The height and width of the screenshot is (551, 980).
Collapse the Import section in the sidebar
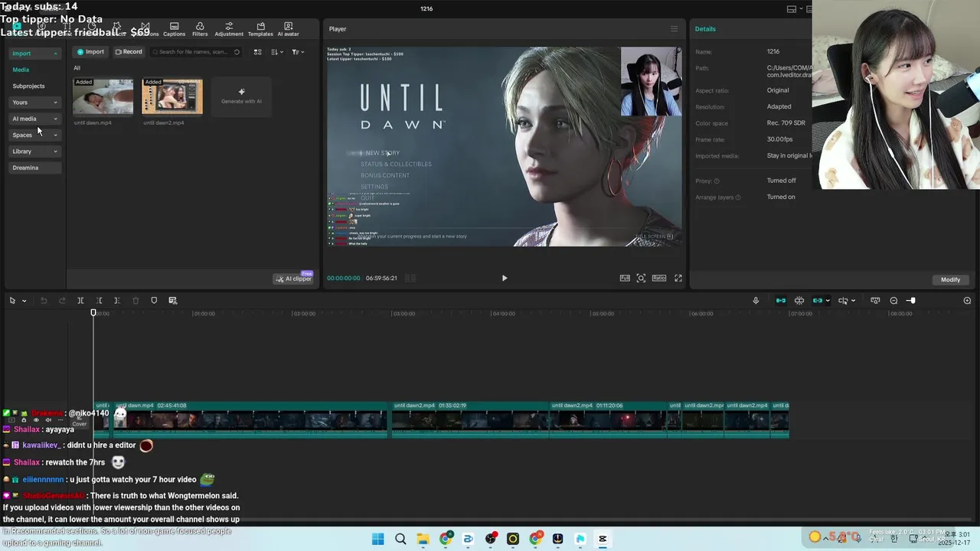tap(34, 54)
